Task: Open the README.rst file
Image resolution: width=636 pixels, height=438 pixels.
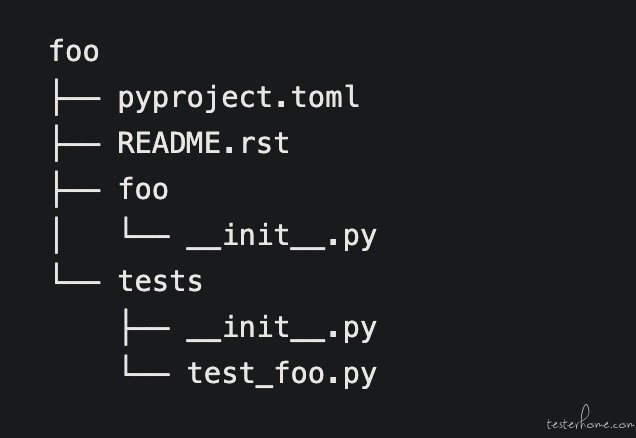Action: pos(203,143)
